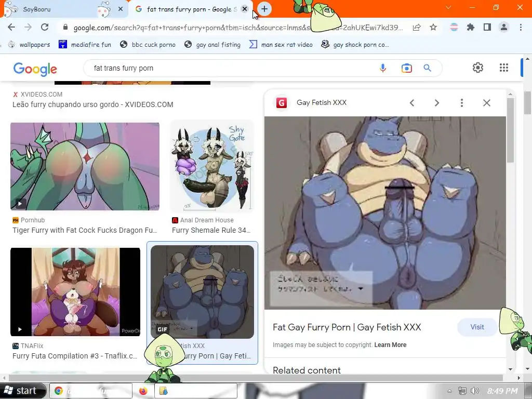Viewport: 532px width, 399px height.
Task: Open Google quick settings gear
Action: click(478, 68)
